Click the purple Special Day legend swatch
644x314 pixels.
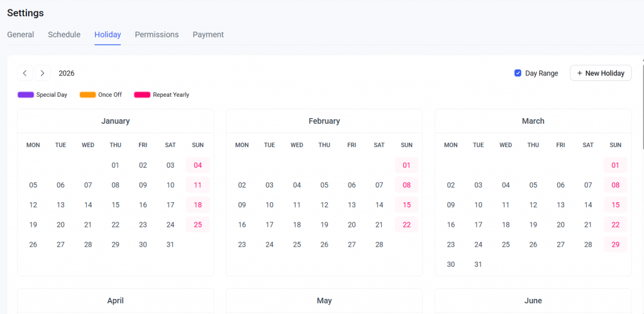tap(26, 95)
